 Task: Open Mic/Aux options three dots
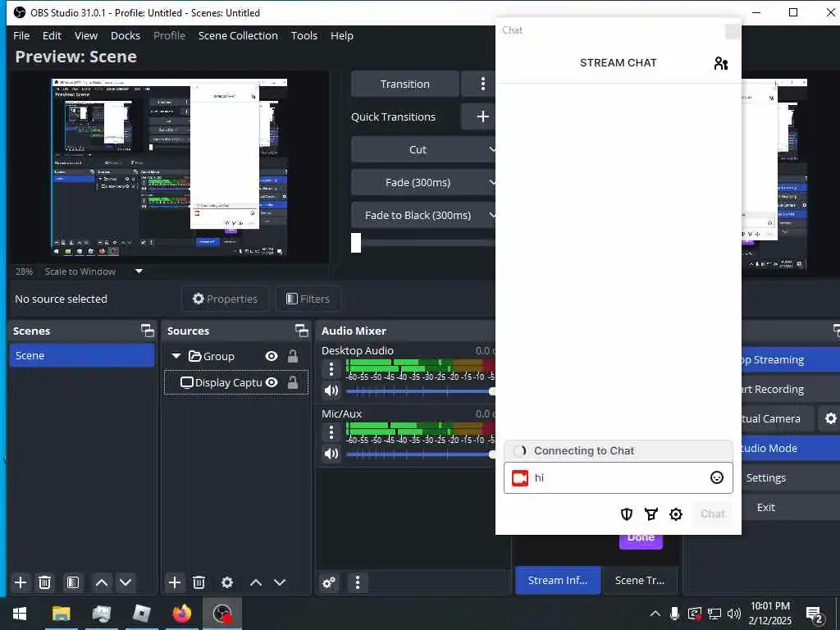click(x=331, y=431)
